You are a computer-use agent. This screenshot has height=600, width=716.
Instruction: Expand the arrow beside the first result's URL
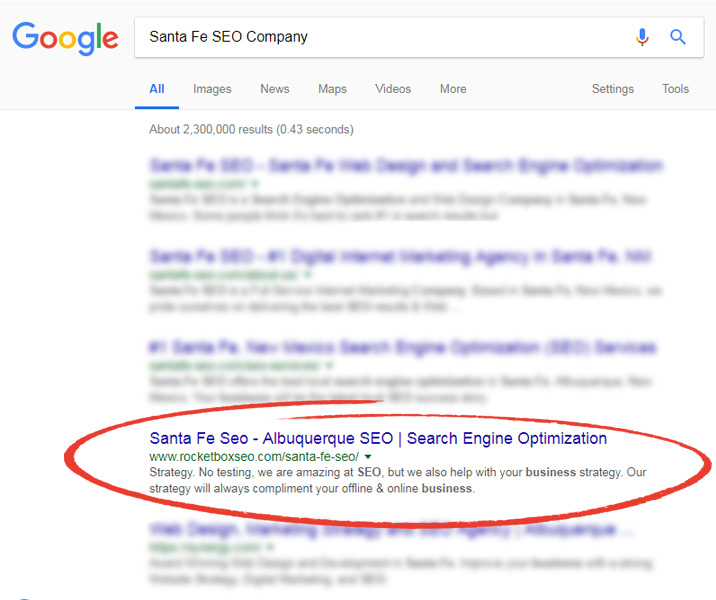click(x=256, y=185)
